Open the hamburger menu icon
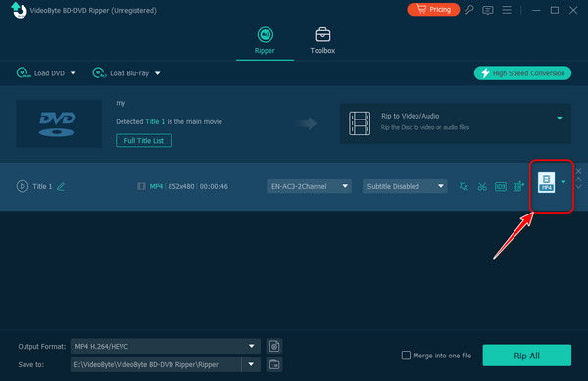 tap(507, 10)
